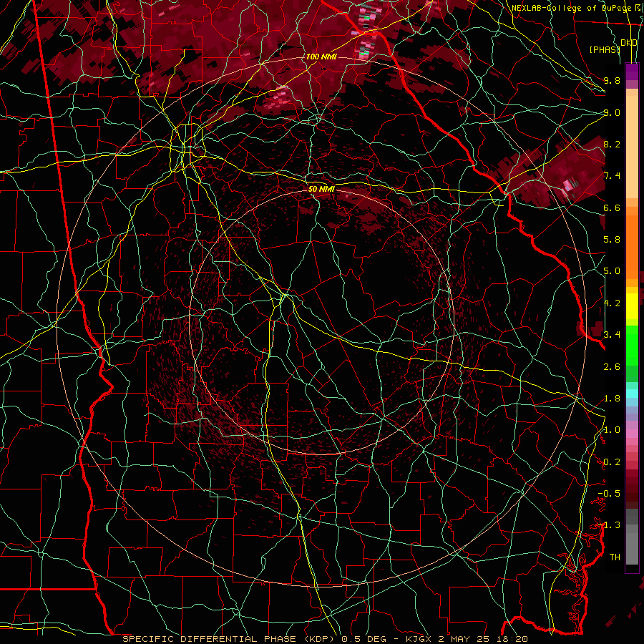Click the 18:20 timestamp in the caption

coord(512,639)
